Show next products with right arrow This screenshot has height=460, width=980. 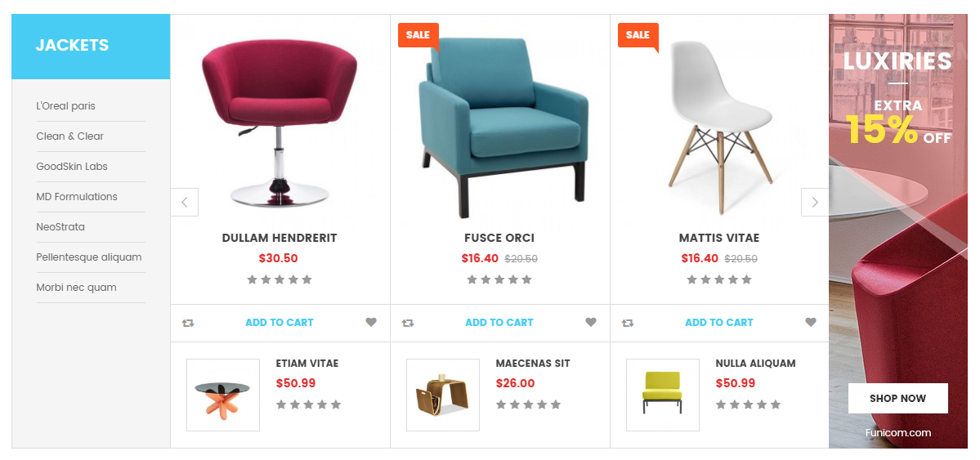pos(815,202)
